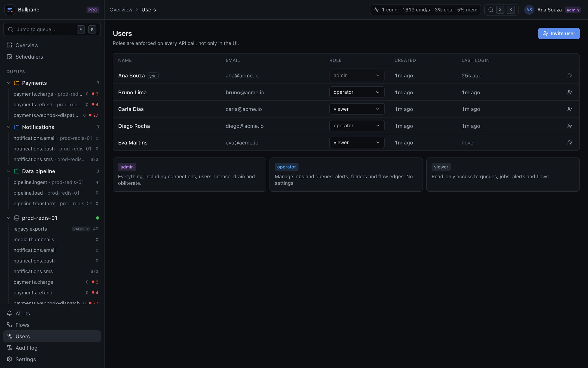Click Ana Souza's disabled admin role dropdown
Screen dimensions: 588x368
[x=357, y=76]
